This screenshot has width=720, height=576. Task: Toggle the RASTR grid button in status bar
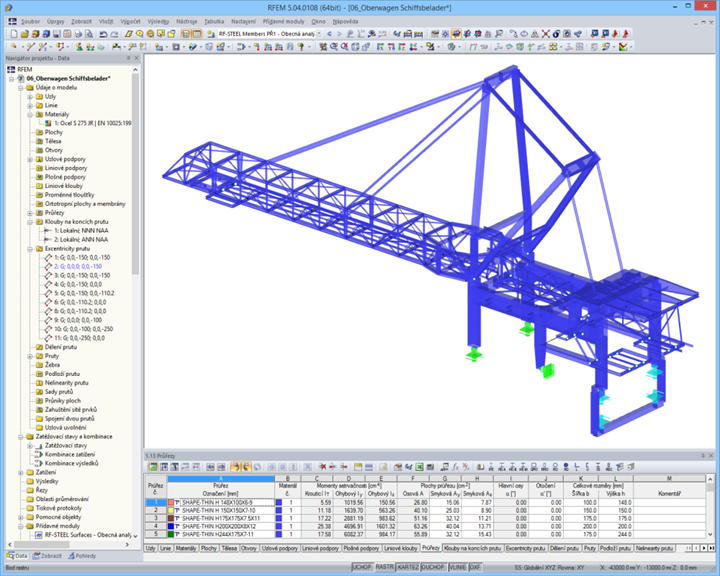click(384, 567)
